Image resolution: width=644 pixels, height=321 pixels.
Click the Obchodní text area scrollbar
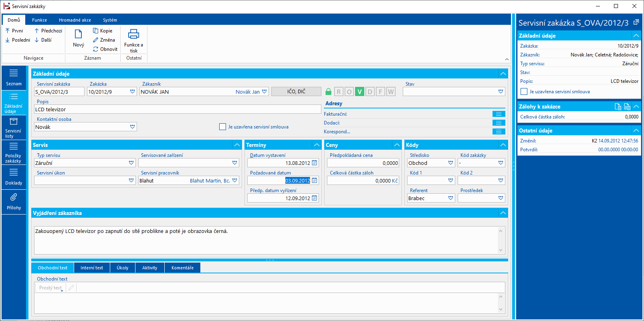(501, 303)
